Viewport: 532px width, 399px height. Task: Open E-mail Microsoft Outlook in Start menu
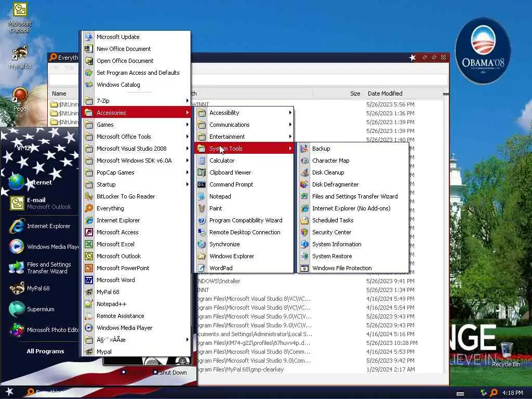click(x=40, y=203)
